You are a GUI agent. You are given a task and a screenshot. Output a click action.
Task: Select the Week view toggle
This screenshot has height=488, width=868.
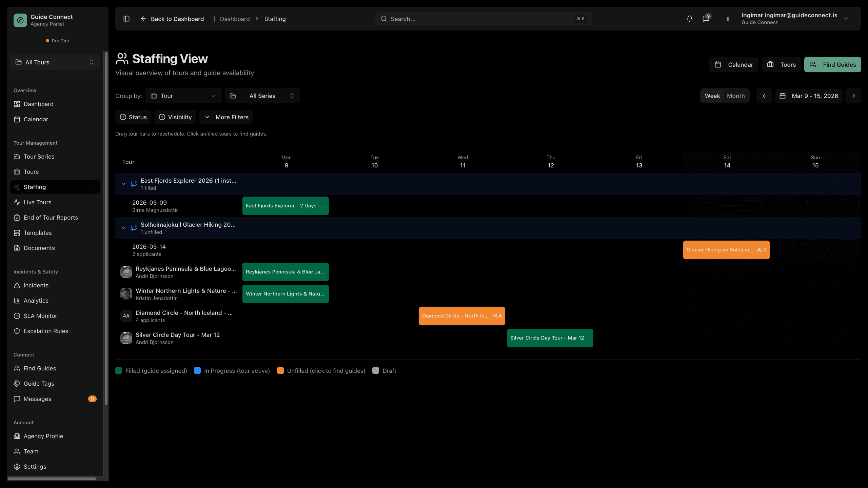(712, 96)
